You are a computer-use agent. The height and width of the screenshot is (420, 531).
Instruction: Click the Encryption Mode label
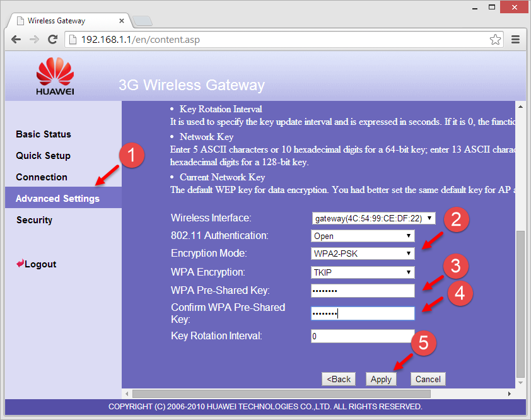(x=209, y=254)
